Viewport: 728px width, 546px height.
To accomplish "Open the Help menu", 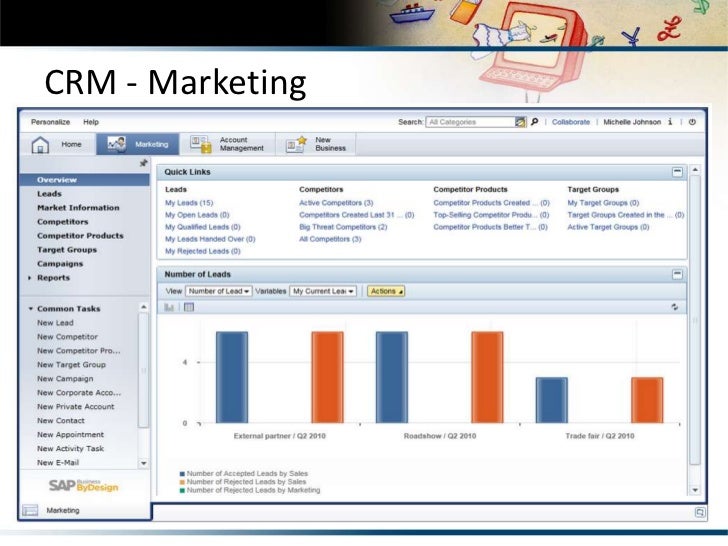I will tap(91, 122).
